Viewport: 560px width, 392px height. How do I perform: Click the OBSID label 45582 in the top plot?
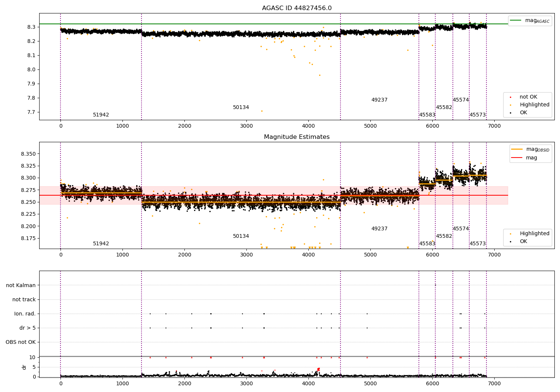444,108
